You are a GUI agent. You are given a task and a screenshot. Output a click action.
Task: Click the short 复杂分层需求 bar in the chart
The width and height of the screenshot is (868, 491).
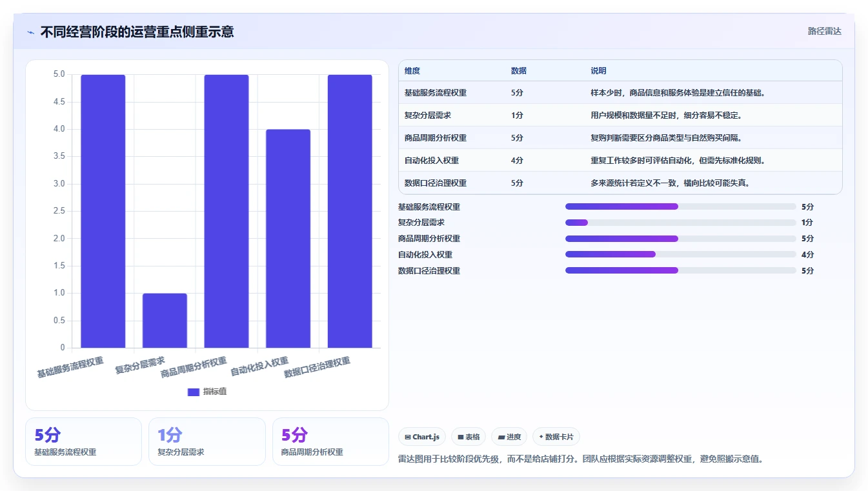(165, 321)
